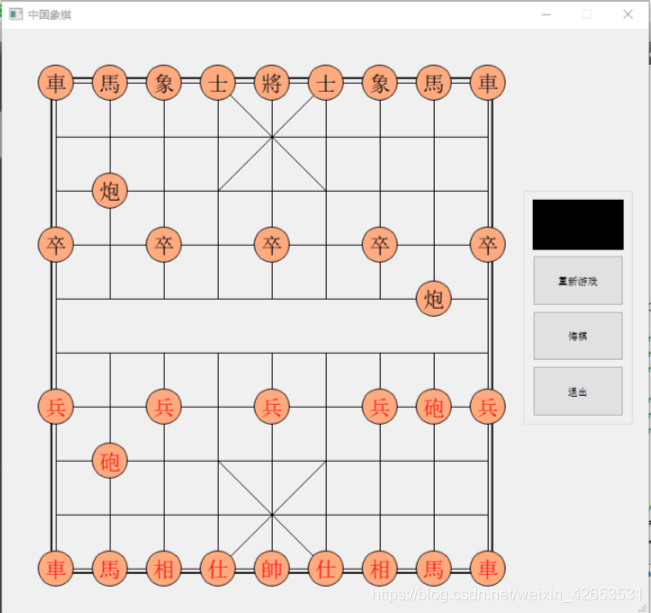Pick the black 車 in top-left corner

(56, 83)
